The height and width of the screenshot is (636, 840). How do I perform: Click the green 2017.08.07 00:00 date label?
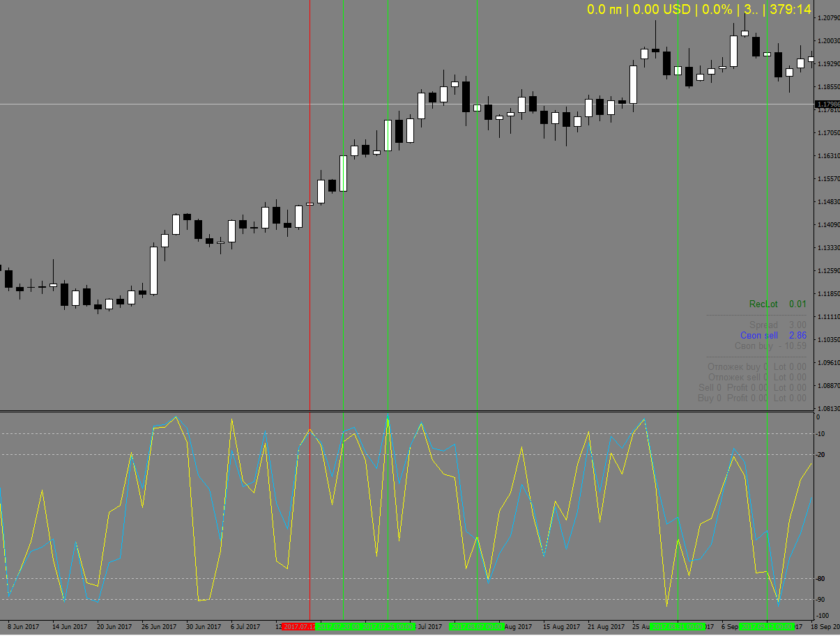[x=477, y=627]
